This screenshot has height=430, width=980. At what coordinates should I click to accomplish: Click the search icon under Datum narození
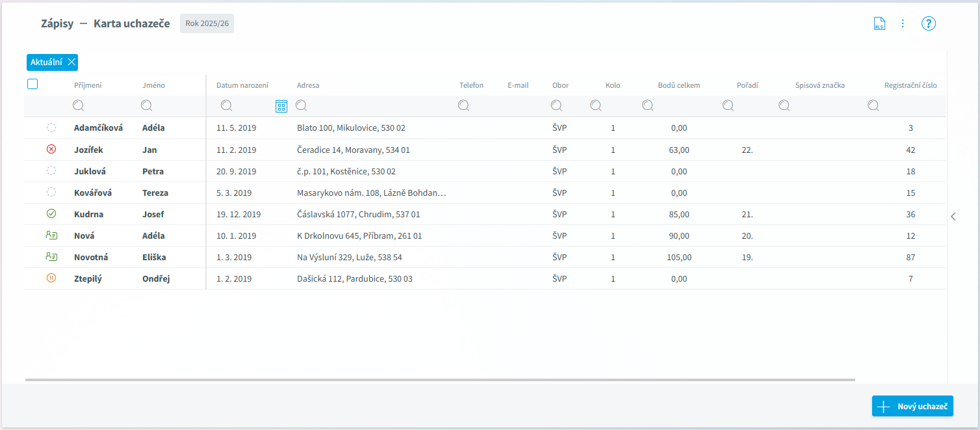[227, 105]
